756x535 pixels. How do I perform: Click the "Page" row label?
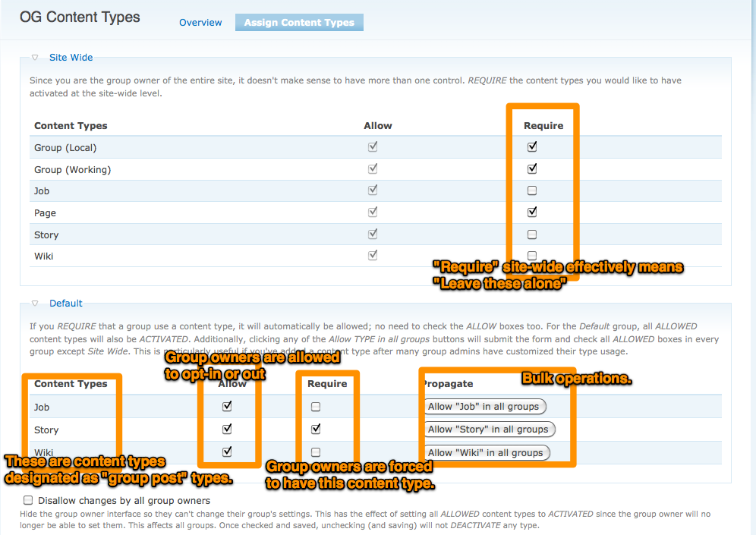pyautogui.click(x=45, y=213)
